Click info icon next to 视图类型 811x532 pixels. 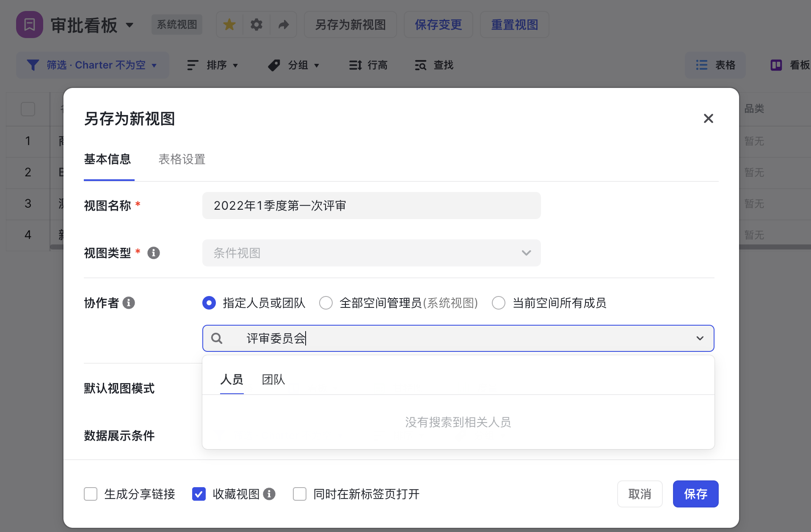[x=154, y=253]
